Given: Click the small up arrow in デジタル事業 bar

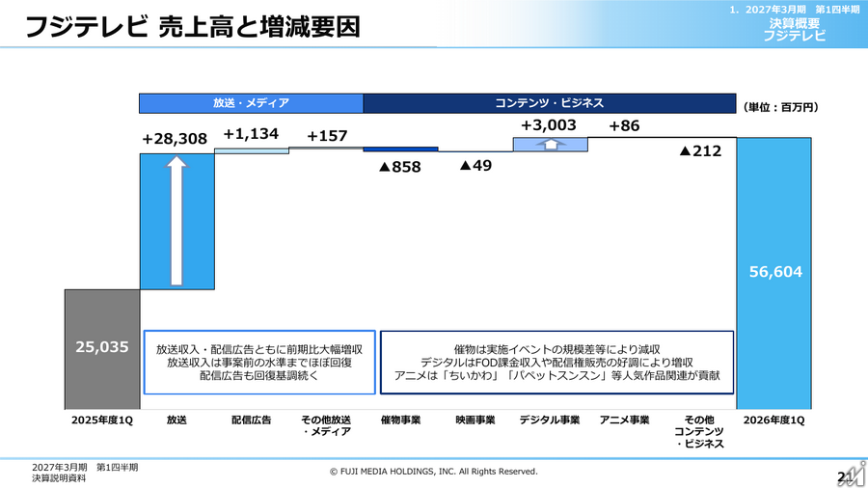Looking at the screenshot, I should 551,145.
